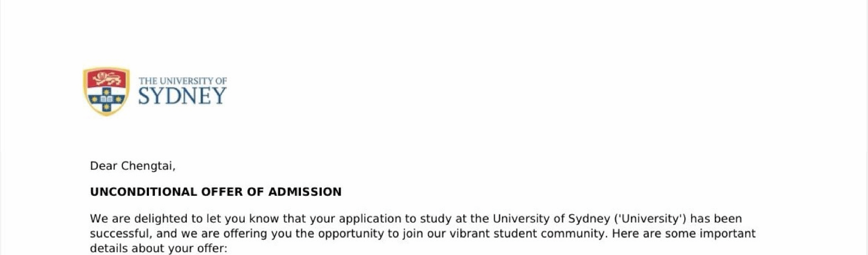
Task: Click "THE UNIVERSITY OF" logo text
Action: 183,81
